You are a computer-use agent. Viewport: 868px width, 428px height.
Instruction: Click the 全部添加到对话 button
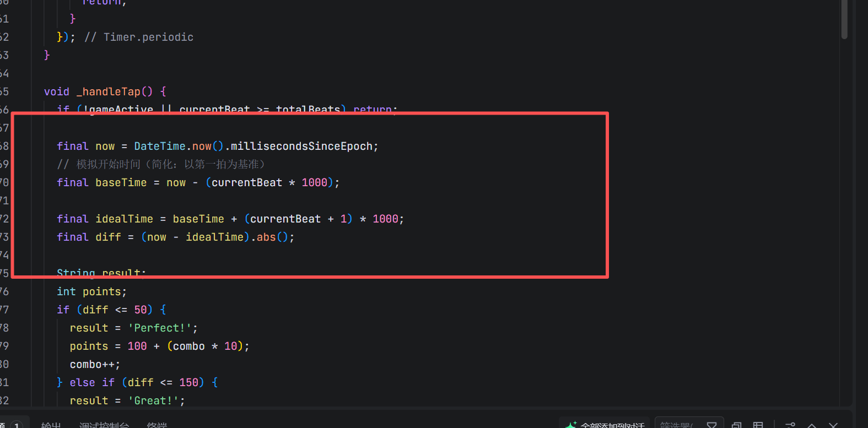coord(605,425)
